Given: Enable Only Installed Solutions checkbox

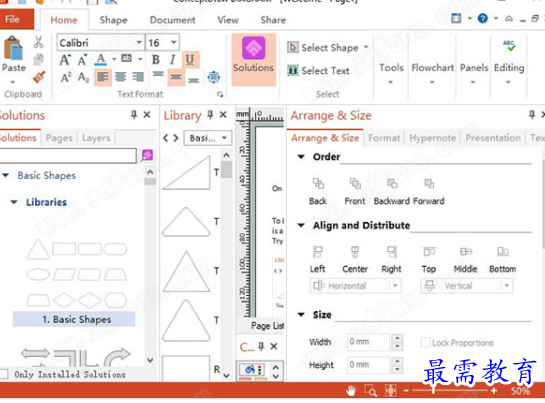Looking at the screenshot, I should click(x=4, y=374).
